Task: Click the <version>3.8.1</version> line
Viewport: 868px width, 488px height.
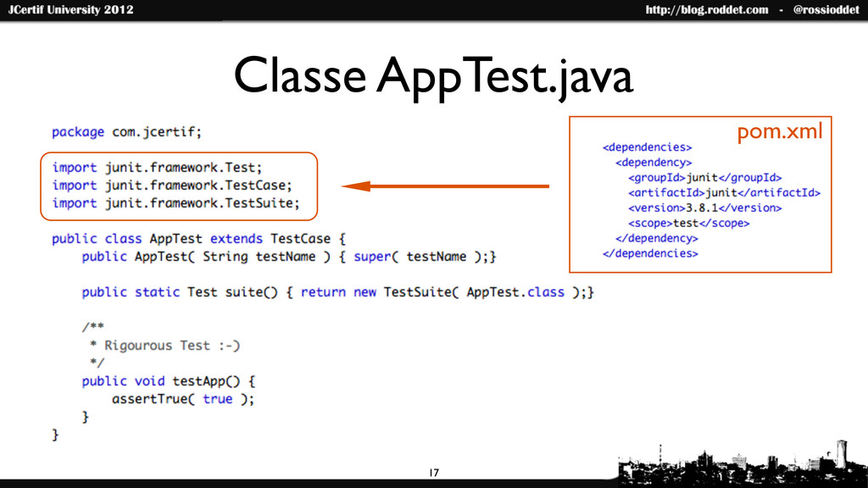Action: (704, 208)
